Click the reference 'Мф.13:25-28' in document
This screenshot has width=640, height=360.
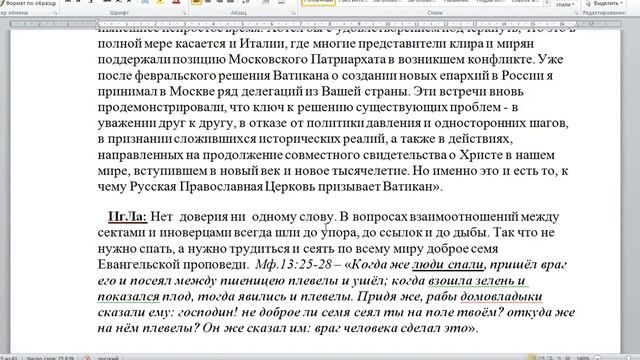[x=293, y=264]
